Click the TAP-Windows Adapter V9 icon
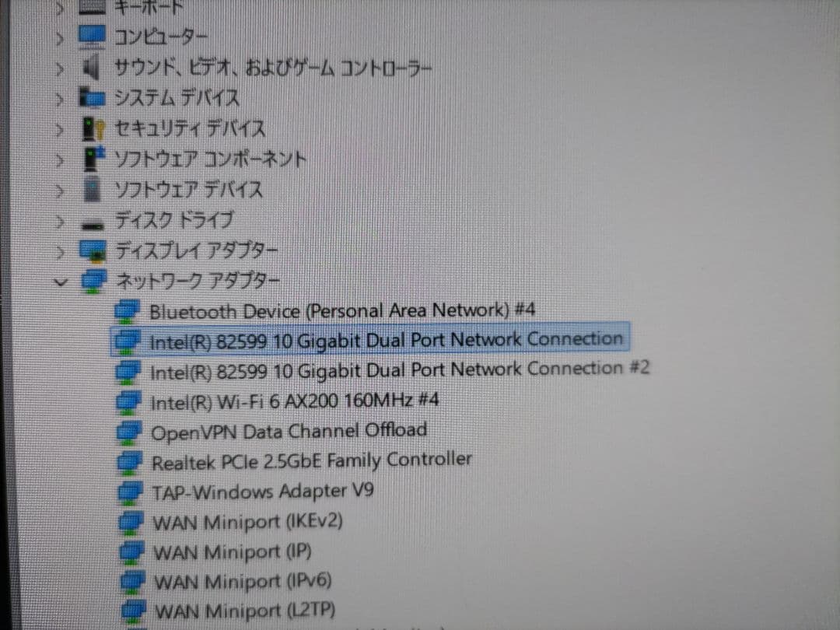Viewport: 840px width, 630px height. [x=131, y=493]
